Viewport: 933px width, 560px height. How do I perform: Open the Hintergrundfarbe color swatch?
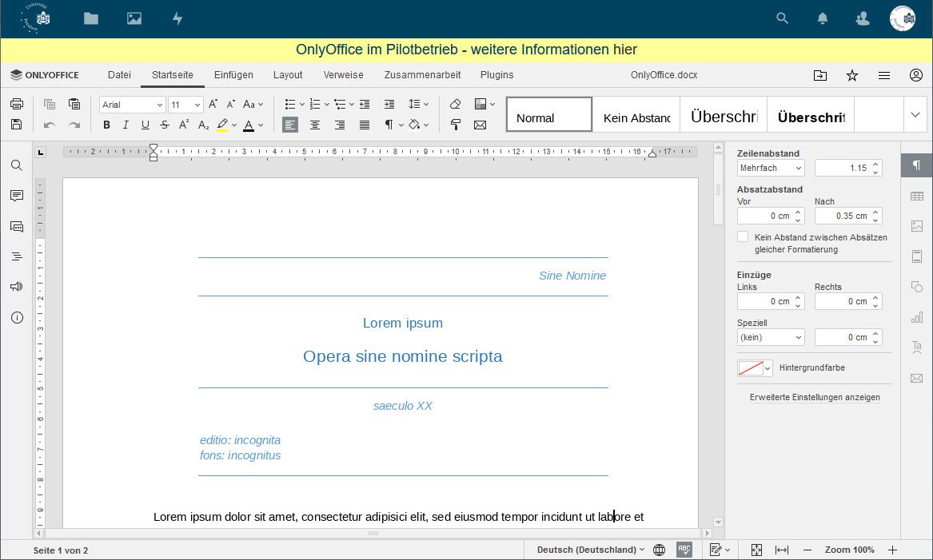pos(755,368)
